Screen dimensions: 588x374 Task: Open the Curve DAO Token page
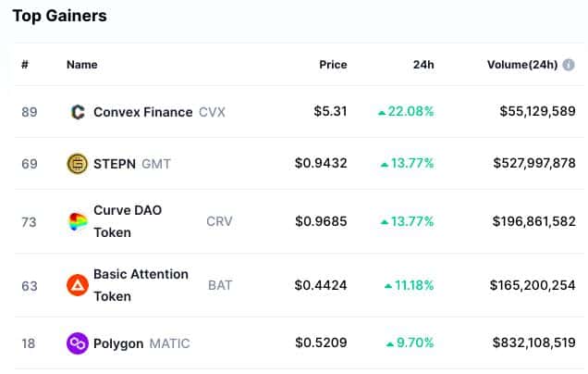coord(128,221)
